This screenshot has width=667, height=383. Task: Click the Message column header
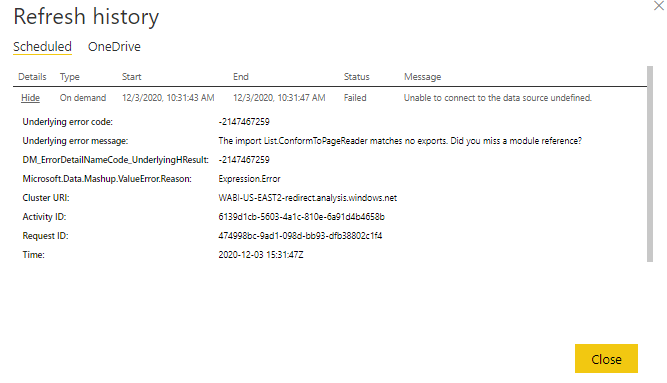[x=422, y=77]
